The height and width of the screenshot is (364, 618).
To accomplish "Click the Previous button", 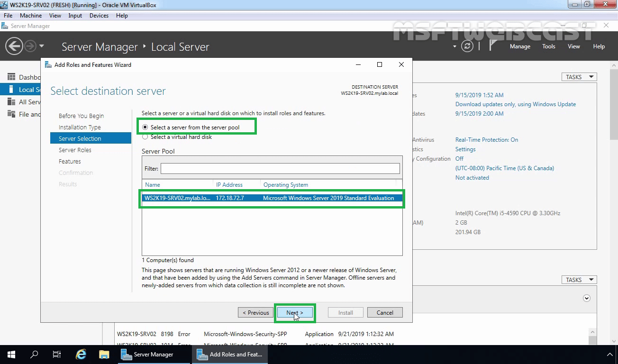I will tap(255, 312).
